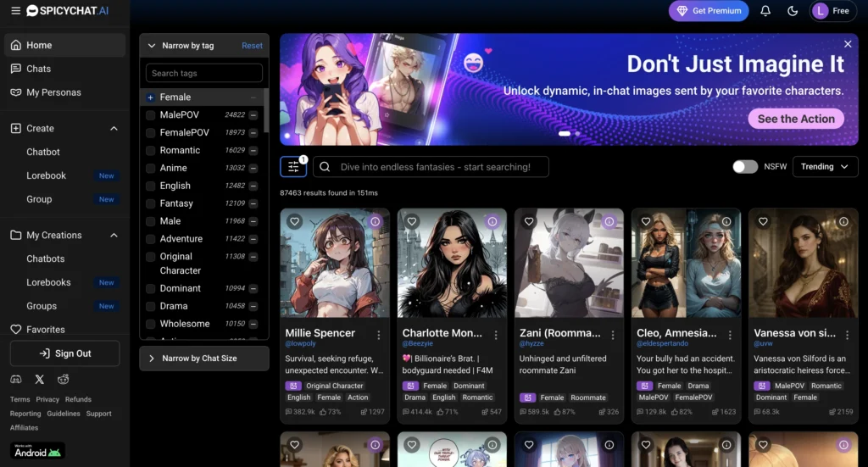The image size is (868, 467).
Task: Check the MalePOV tag checkbox
Action: (x=150, y=115)
